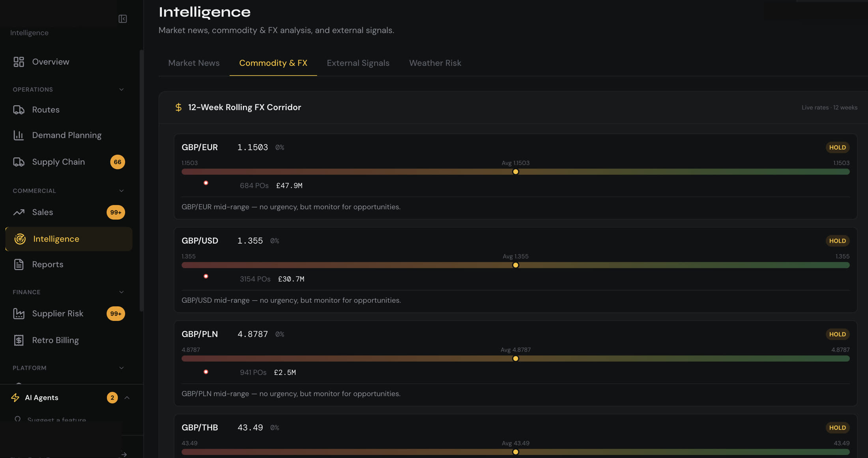Click the GBP/USD corridor average marker
Image resolution: width=868 pixels, height=458 pixels.
pos(515,265)
